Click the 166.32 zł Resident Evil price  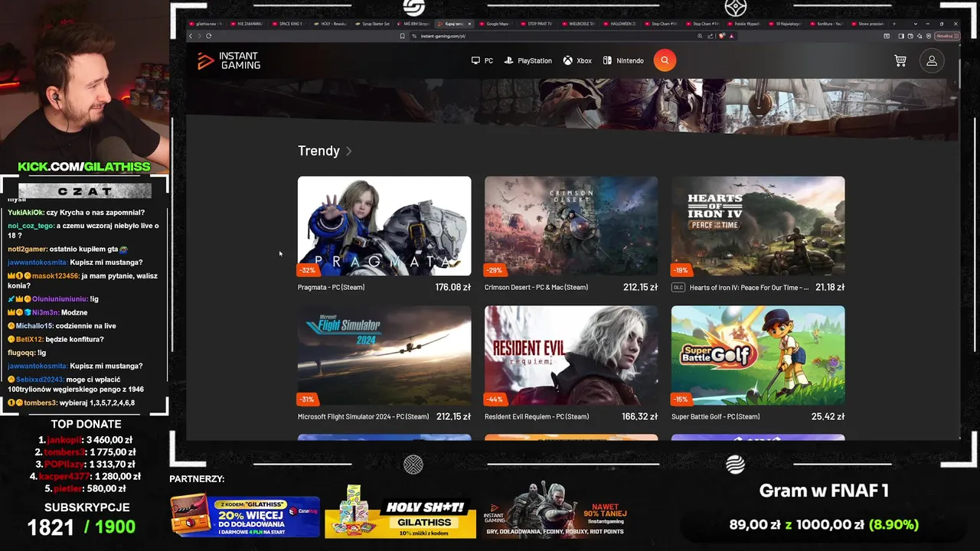pyautogui.click(x=639, y=417)
